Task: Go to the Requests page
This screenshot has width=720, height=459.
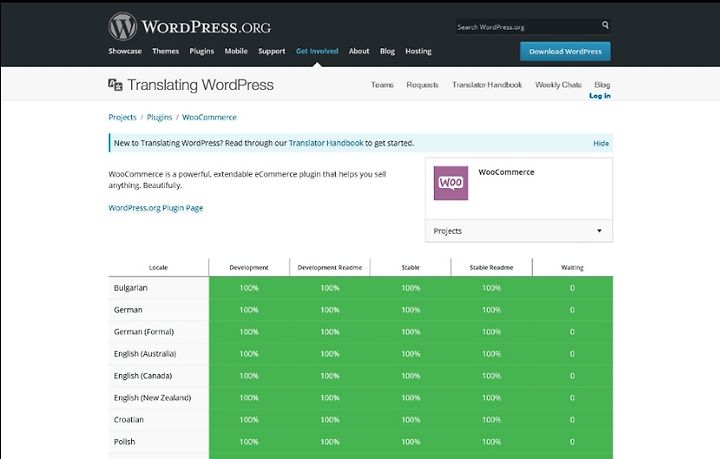Action: [422, 85]
